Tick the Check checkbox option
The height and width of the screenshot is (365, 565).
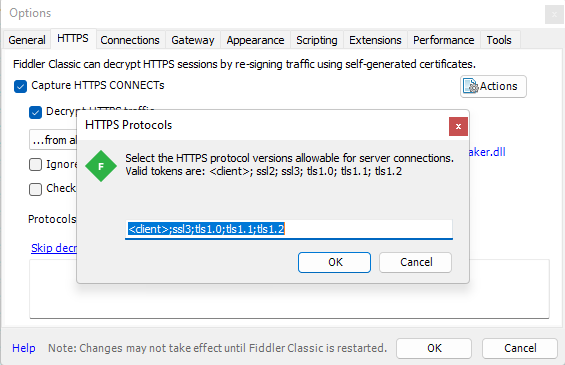35,189
